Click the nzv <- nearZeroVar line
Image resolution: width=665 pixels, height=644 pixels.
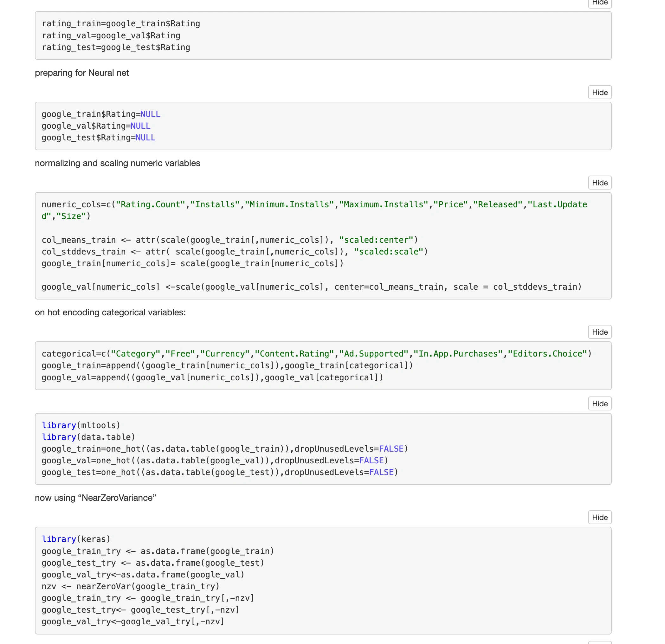[131, 586]
